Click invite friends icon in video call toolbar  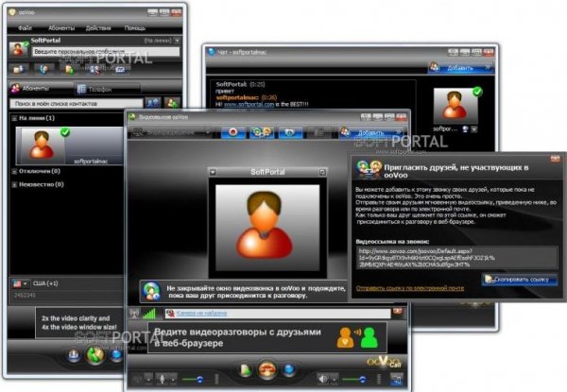coord(262,132)
